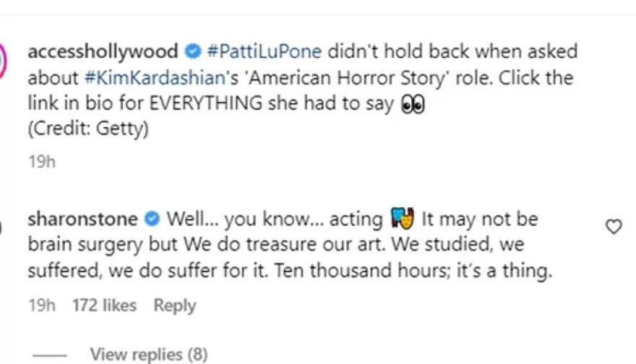Click the theater masks emoji in the comment

pos(401,218)
